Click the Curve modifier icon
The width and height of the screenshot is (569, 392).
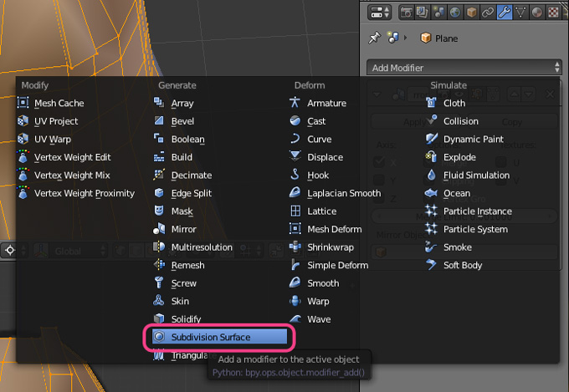coord(295,139)
